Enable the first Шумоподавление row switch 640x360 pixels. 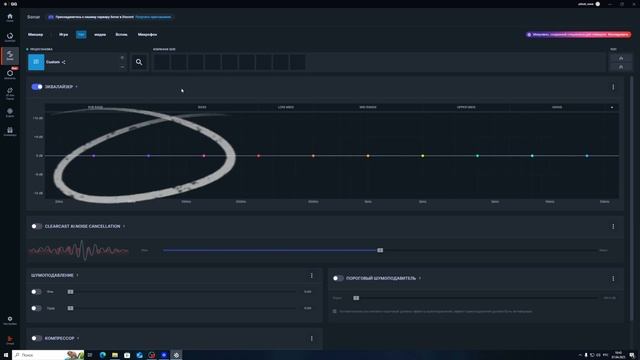pos(36,292)
